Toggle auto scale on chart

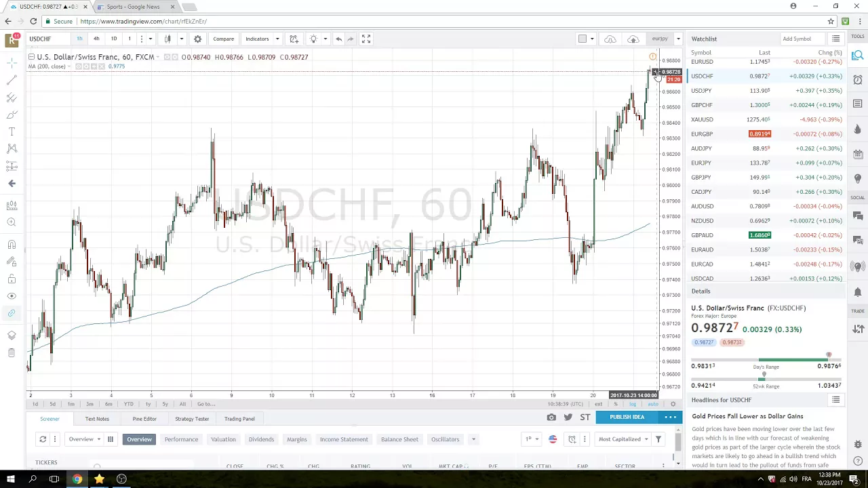coord(652,404)
